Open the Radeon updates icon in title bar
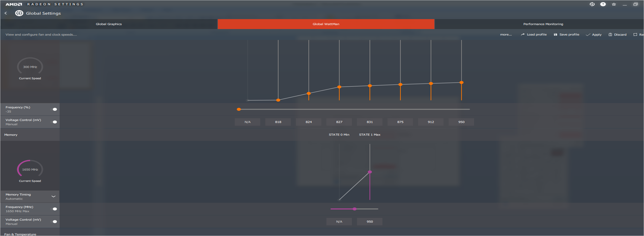The height and width of the screenshot is (236, 644). pyautogui.click(x=592, y=4)
